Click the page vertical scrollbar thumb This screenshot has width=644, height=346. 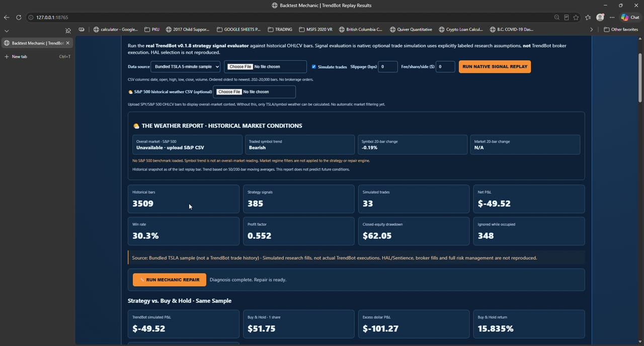[x=640, y=77]
